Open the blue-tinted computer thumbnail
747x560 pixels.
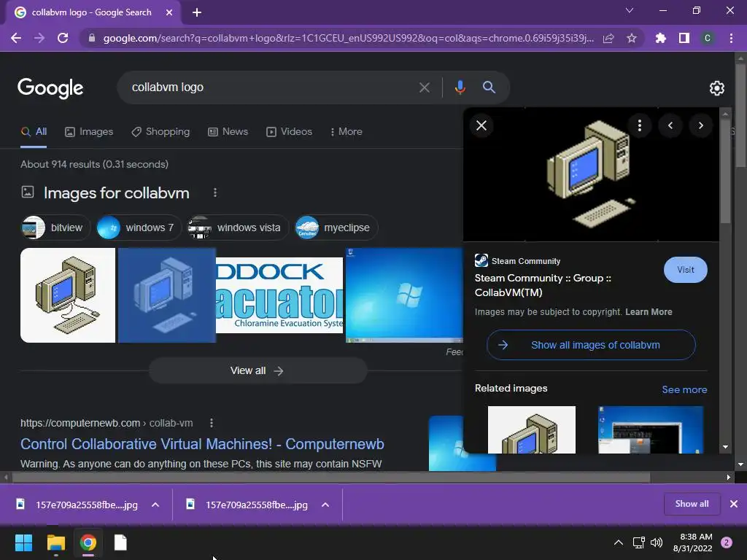[167, 295]
